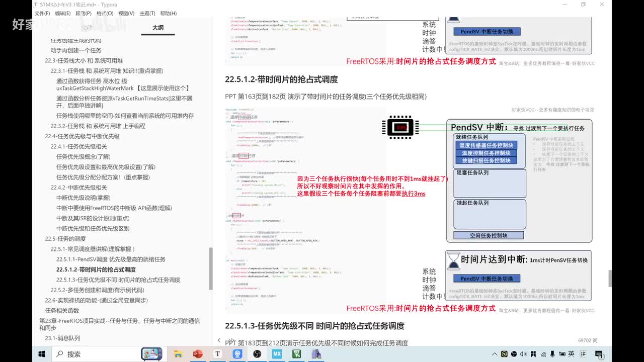Open OBS Studio from the taskbar
The width and height of the screenshot is (644, 362).
point(257,354)
